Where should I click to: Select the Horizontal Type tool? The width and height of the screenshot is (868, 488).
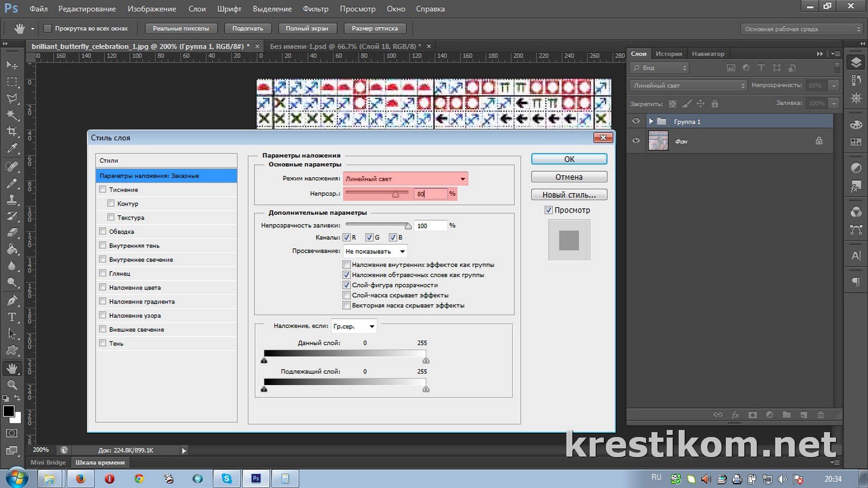(11, 317)
